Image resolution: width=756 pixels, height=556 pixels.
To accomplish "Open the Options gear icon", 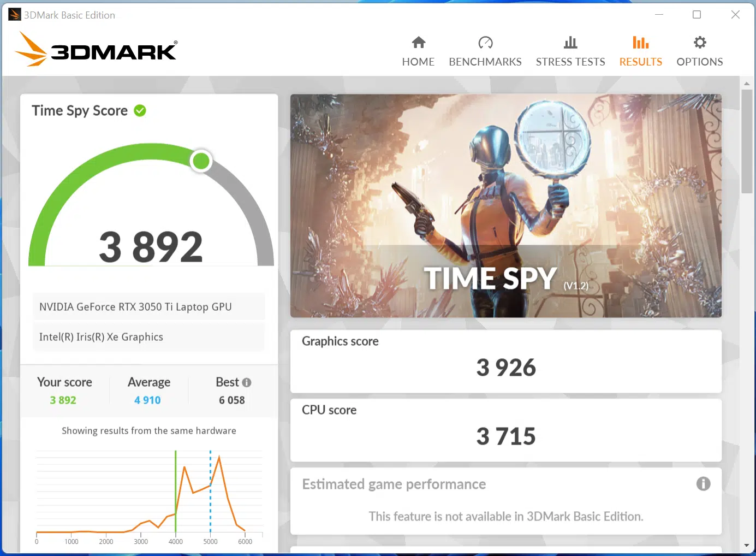I will click(x=700, y=43).
